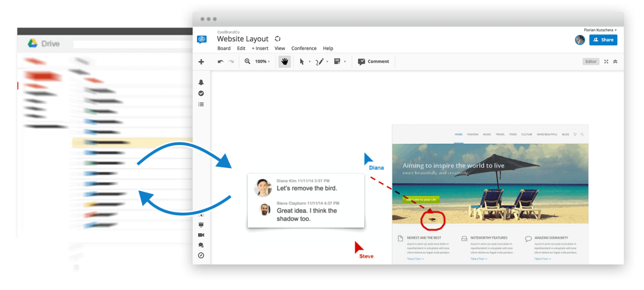Viewport: 644px width, 290px height.
Task: Click Diana Kim's avatar in comment
Action: click(264, 187)
